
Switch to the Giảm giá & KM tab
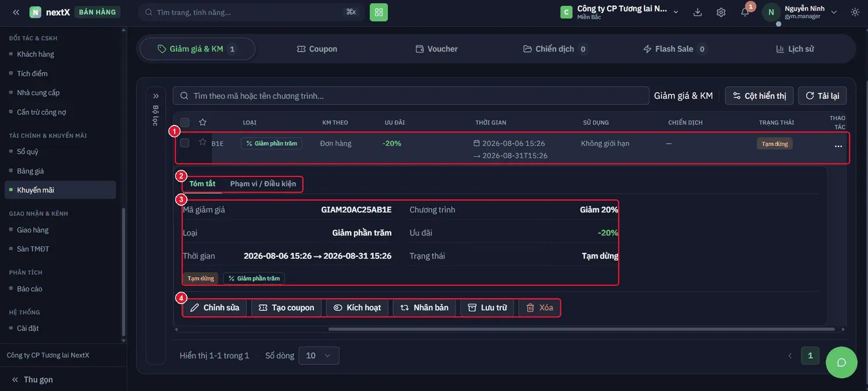[x=197, y=49]
